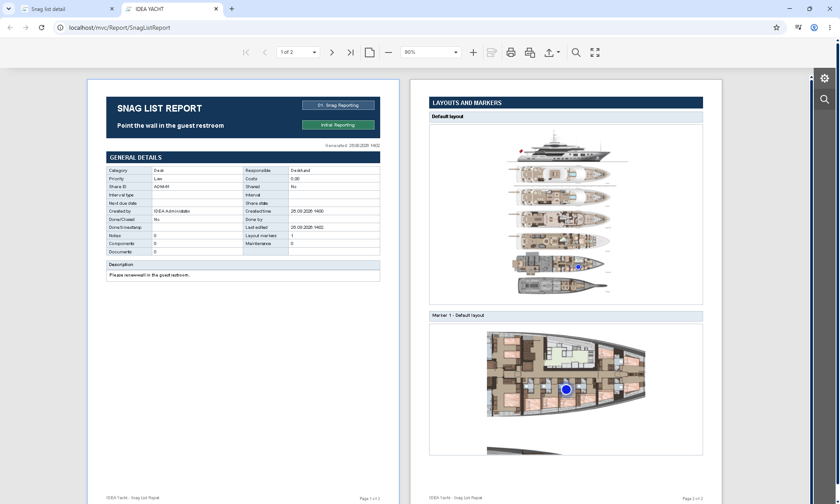Close the IDEA YACHT tab

click(216, 9)
